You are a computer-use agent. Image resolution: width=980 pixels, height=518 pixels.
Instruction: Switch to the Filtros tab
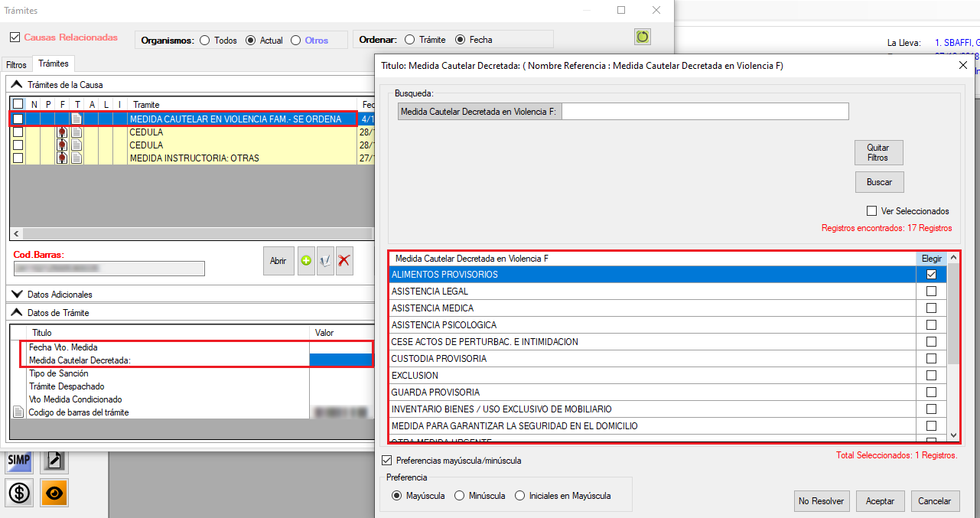16,65
